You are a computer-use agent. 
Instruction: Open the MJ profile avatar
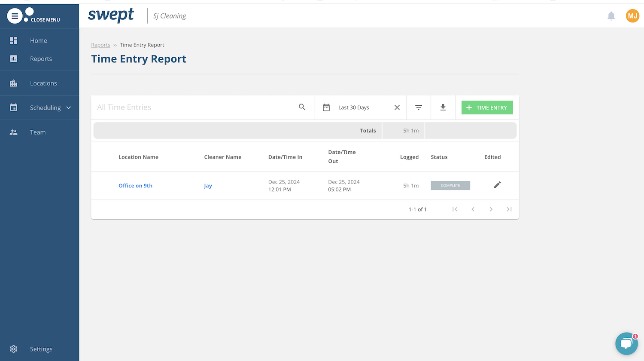632,15
